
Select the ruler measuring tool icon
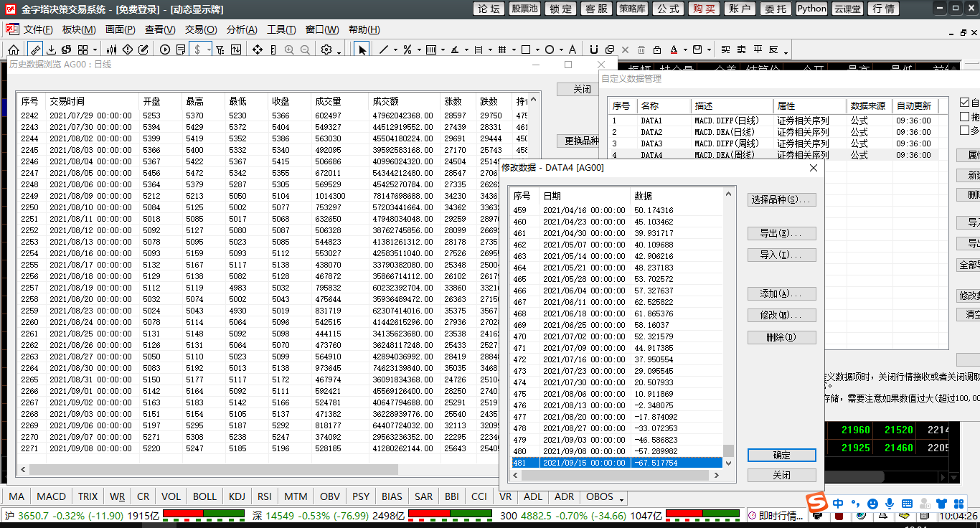[35, 49]
